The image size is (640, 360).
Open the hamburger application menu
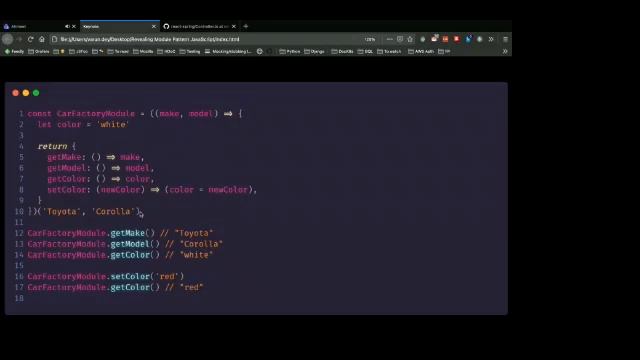coord(505,39)
